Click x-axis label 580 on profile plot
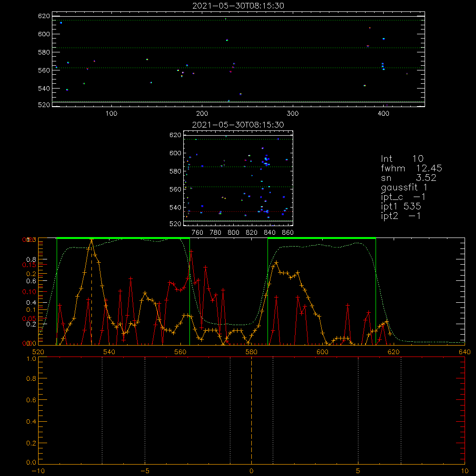476x476 pixels. [x=251, y=352]
